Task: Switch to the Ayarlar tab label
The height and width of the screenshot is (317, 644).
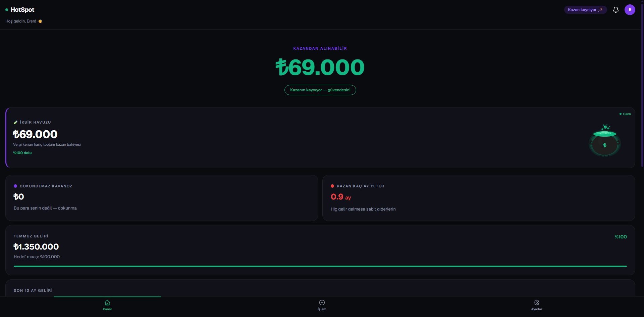Action: click(x=537, y=309)
